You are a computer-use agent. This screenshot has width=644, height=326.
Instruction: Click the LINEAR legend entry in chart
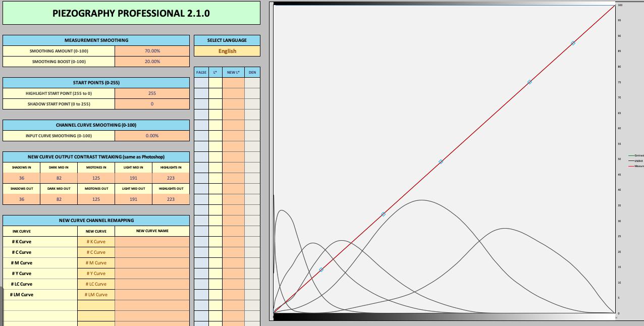(x=636, y=161)
